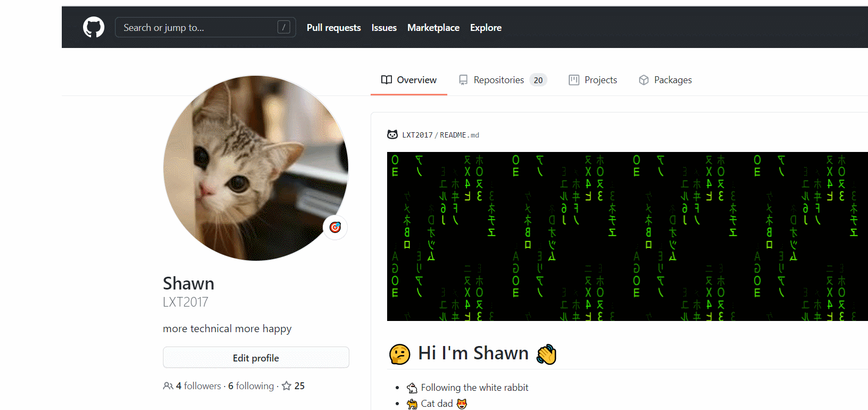Click the status target emoji badge
Screen dimensions: 868x410
pyautogui.click(x=335, y=228)
